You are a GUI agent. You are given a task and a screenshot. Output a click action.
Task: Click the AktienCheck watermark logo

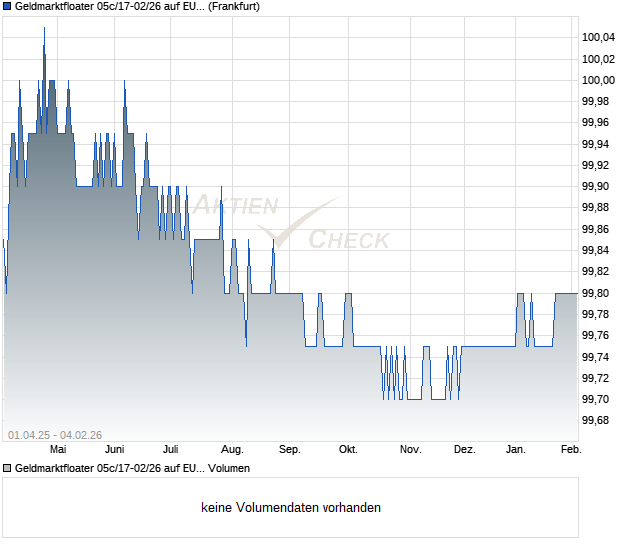(x=290, y=224)
